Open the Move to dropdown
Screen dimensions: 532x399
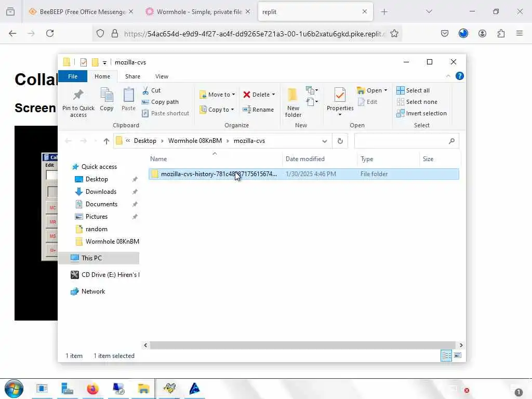point(217,95)
